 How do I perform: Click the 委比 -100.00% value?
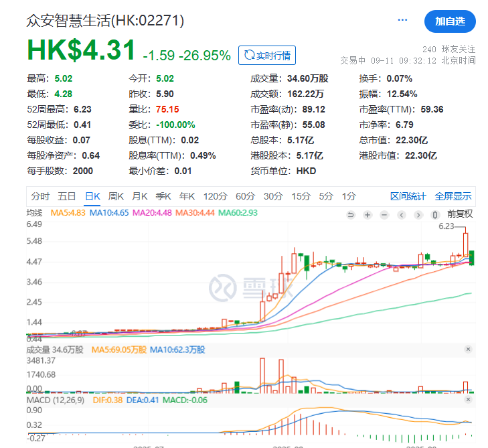tap(175, 125)
